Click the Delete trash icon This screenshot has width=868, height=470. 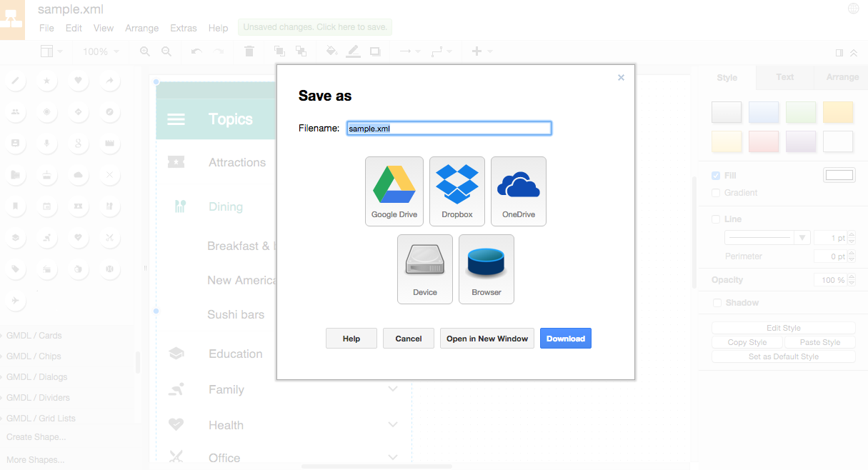click(249, 51)
